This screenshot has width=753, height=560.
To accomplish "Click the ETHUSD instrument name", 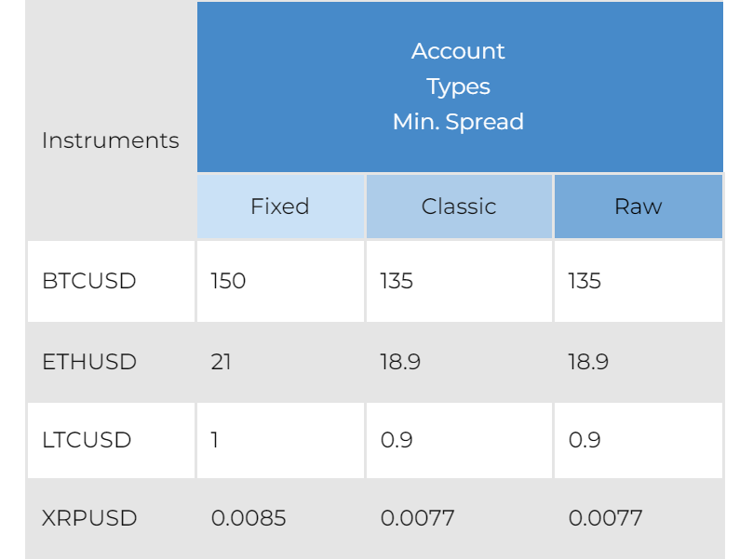I will click(89, 361).
